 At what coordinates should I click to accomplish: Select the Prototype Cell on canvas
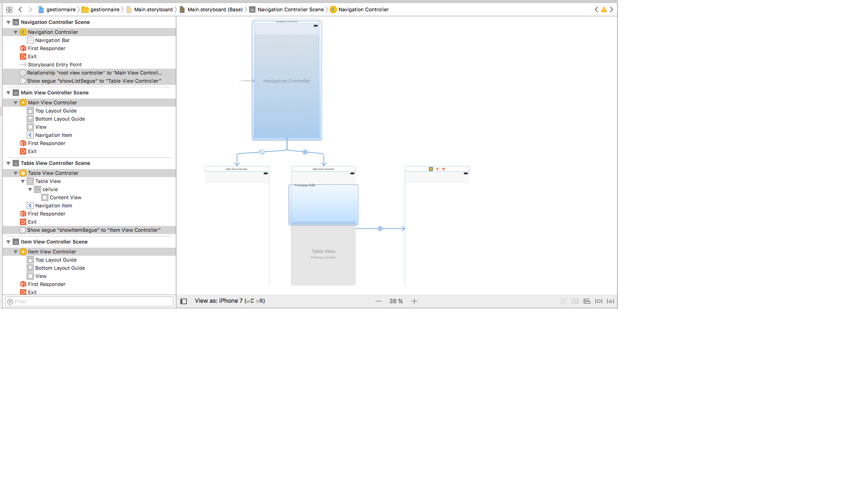(x=323, y=204)
